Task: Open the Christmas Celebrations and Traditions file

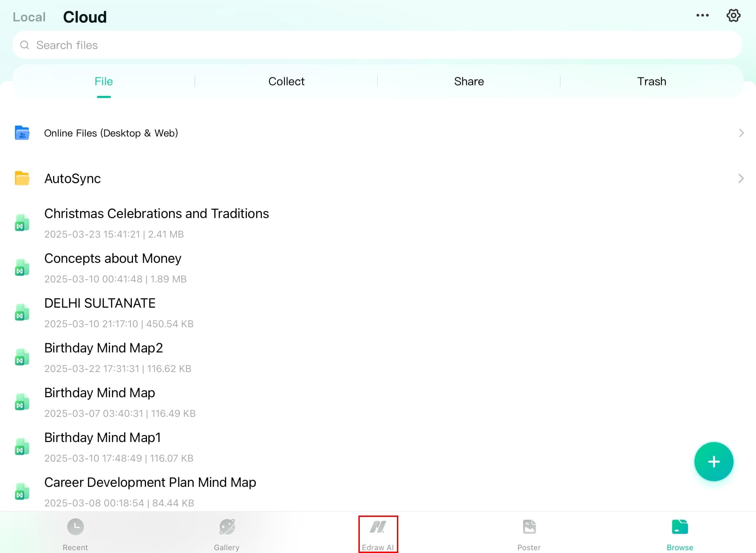Action: coord(156,214)
